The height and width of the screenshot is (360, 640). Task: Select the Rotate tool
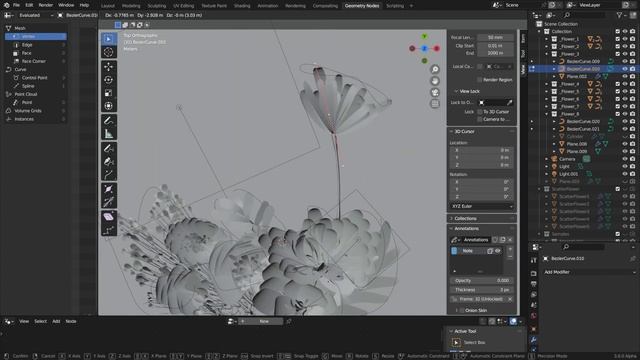click(x=109, y=80)
